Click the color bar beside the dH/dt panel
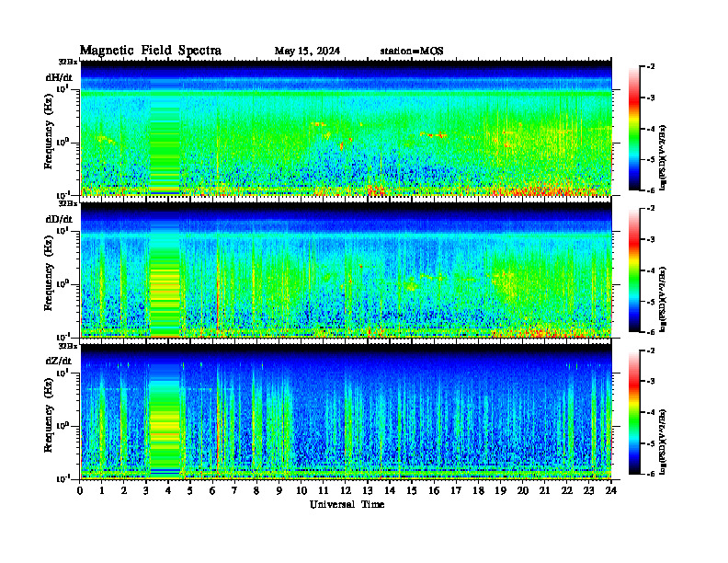Viewport: 728px width, 563px height. point(634,129)
